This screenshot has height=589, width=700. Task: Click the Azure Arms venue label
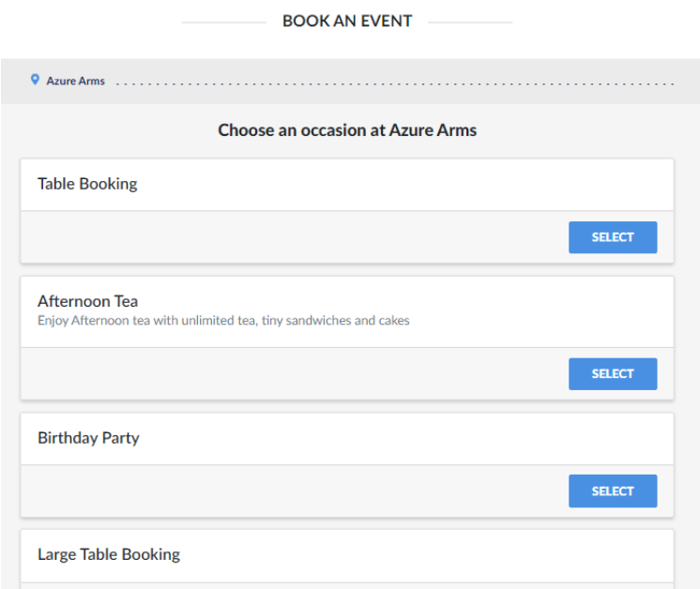pyautogui.click(x=75, y=82)
